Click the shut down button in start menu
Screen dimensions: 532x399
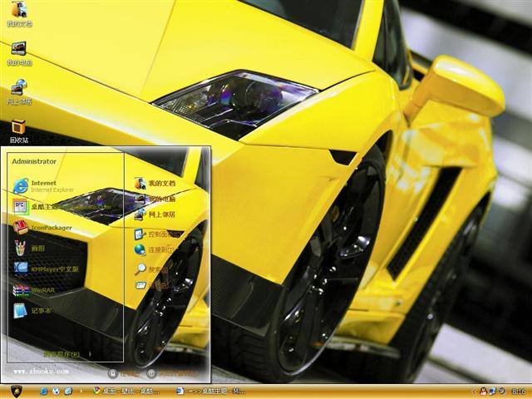pos(172,373)
